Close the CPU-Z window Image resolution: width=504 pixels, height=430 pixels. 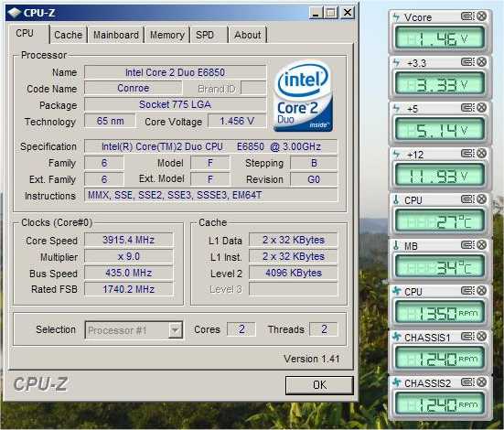[x=348, y=13]
